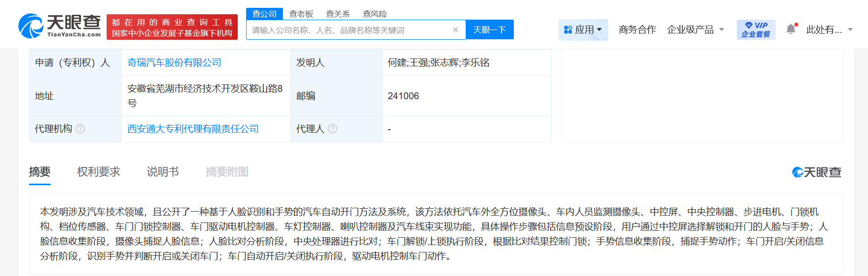
Task: Open the 应用 apps dropdown
Action: [583, 29]
